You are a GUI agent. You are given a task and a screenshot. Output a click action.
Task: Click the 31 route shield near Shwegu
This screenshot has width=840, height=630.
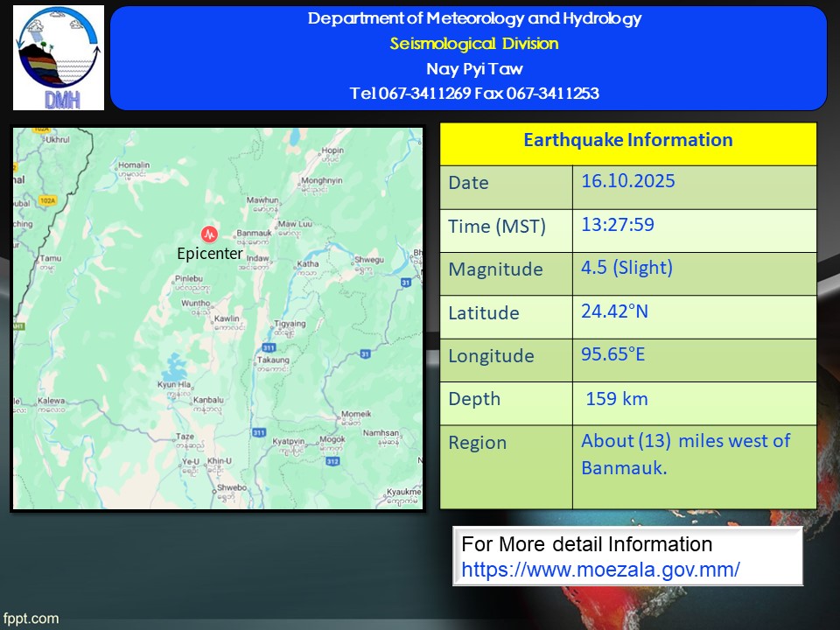406,282
